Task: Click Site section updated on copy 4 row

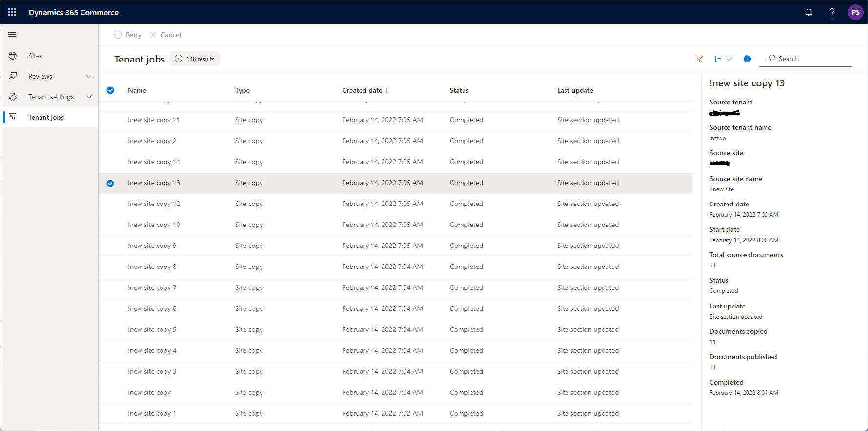Action: 588,351
